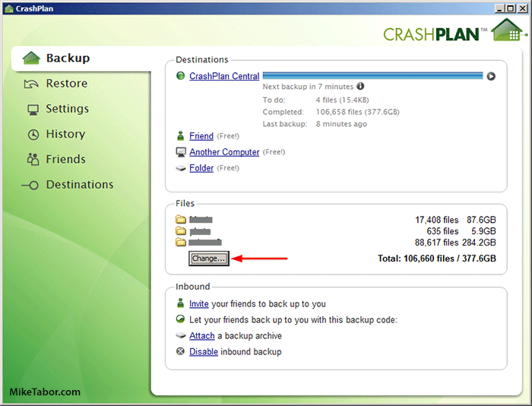Viewport: 532px width, 406px height.
Task: Open the Another Computer link
Action: click(x=224, y=152)
